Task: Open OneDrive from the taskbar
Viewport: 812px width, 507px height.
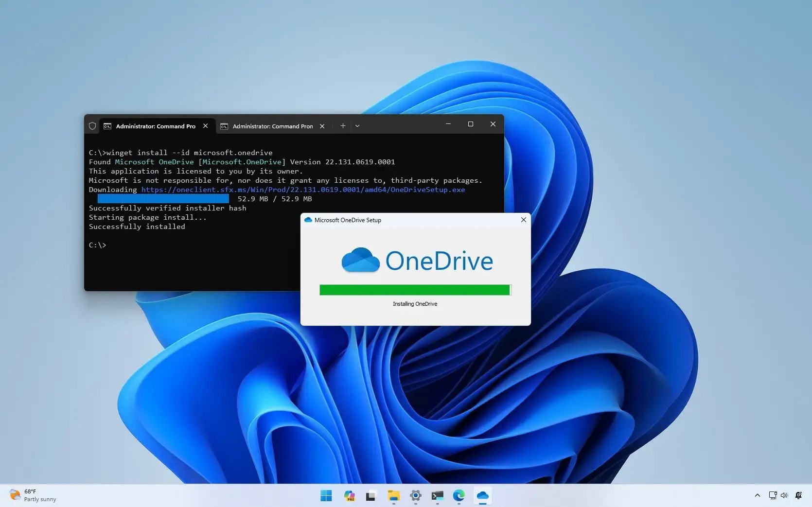Action: [x=482, y=496]
